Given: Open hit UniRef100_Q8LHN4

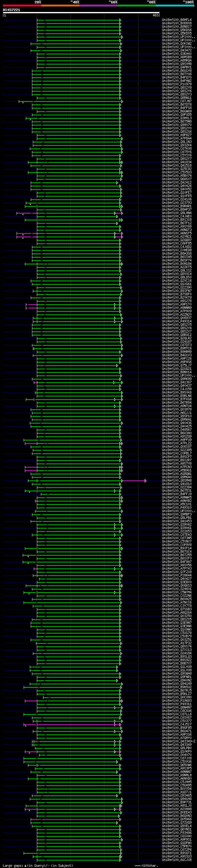Looking at the screenshot, I should click(x=177, y=213).
